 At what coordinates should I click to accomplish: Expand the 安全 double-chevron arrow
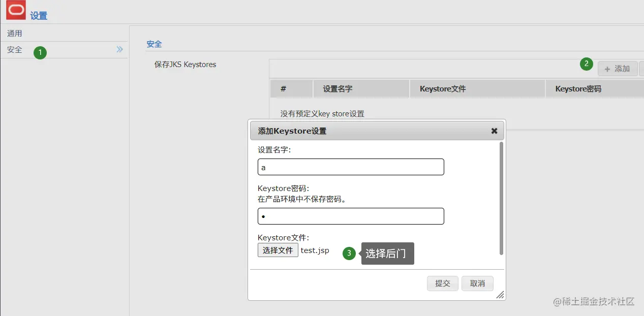119,49
